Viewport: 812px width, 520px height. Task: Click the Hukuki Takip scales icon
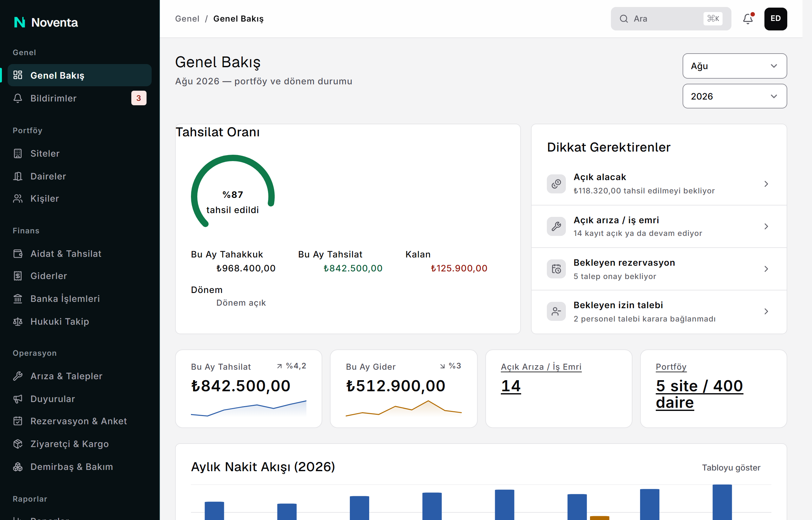(x=17, y=322)
